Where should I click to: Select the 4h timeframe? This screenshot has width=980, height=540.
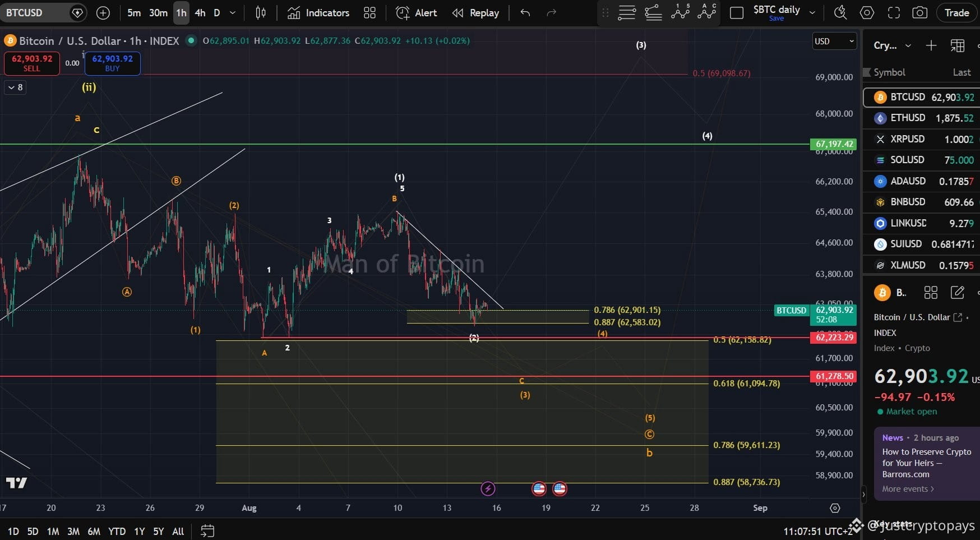[200, 12]
